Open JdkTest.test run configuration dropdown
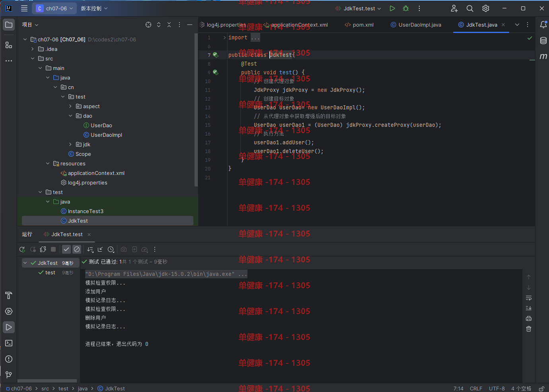This screenshot has width=549, height=392. tap(358, 8)
